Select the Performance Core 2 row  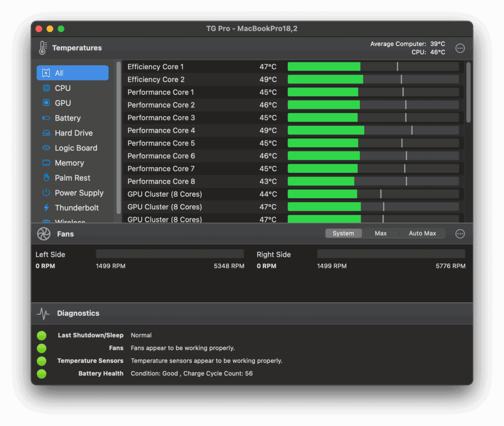(x=293, y=105)
